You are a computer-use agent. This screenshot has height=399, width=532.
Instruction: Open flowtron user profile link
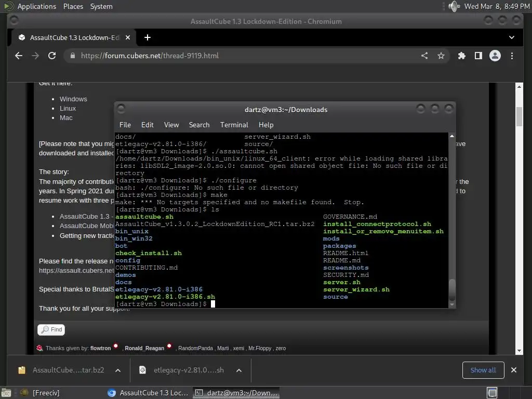coord(100,348)
